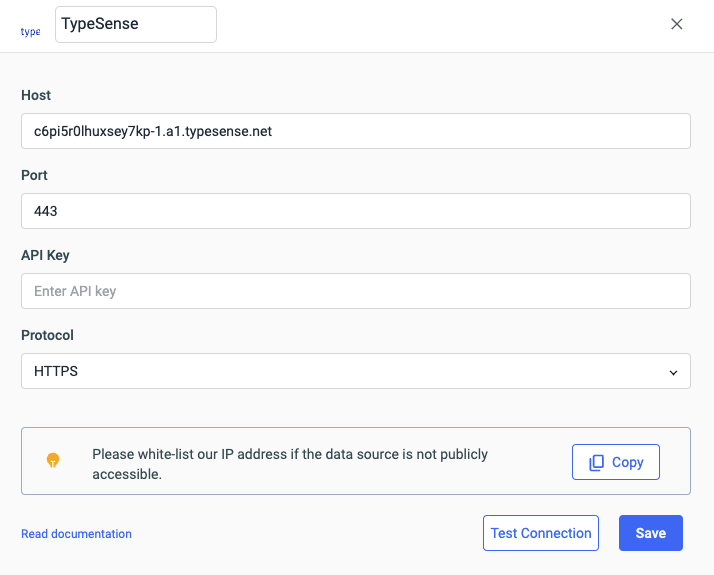Click the Host input field
The image size is (714, 575).
coord(356,131)
